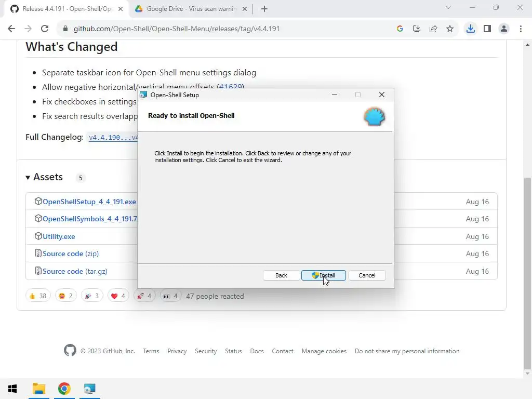Click the laugh reaction with 2

click(65, 296)
